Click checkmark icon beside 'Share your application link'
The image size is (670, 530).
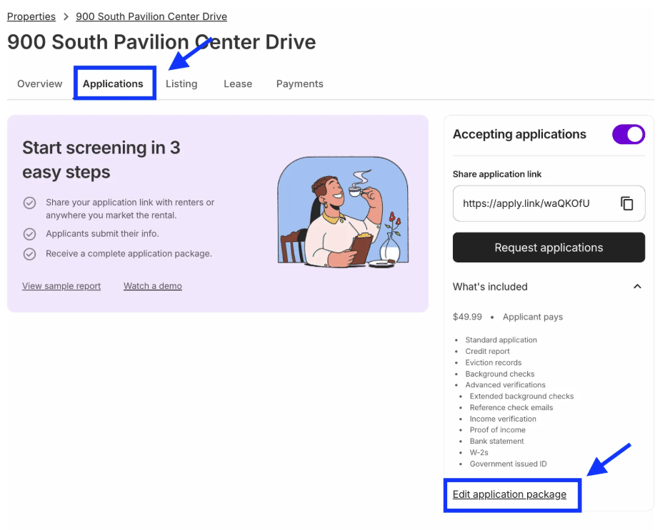[30, 203]
